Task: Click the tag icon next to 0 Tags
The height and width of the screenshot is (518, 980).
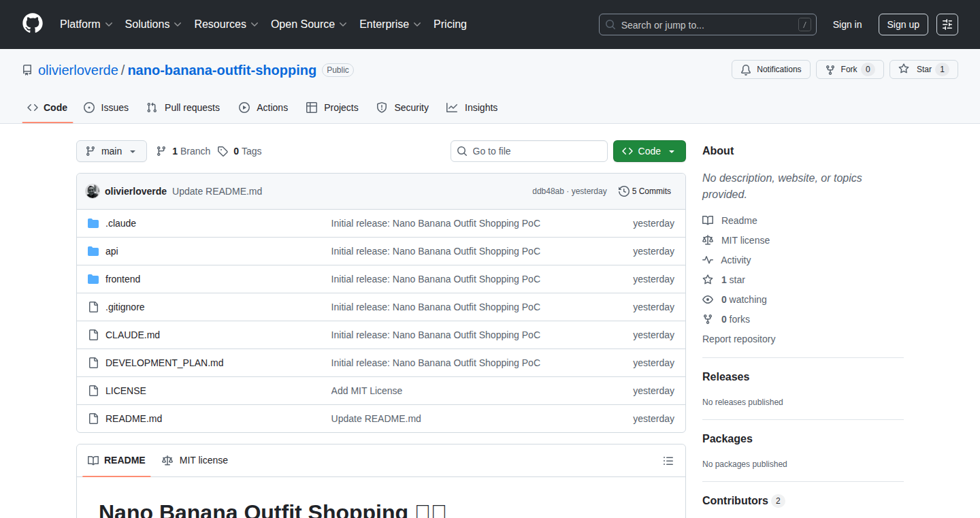Action: pyautogui.click(x=223, y=151)
